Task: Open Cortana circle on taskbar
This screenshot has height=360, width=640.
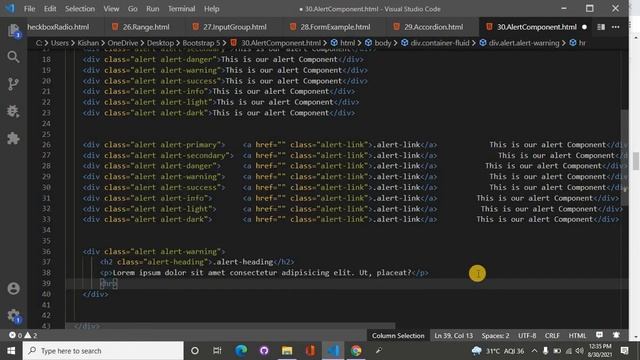Action: (195, 351)
